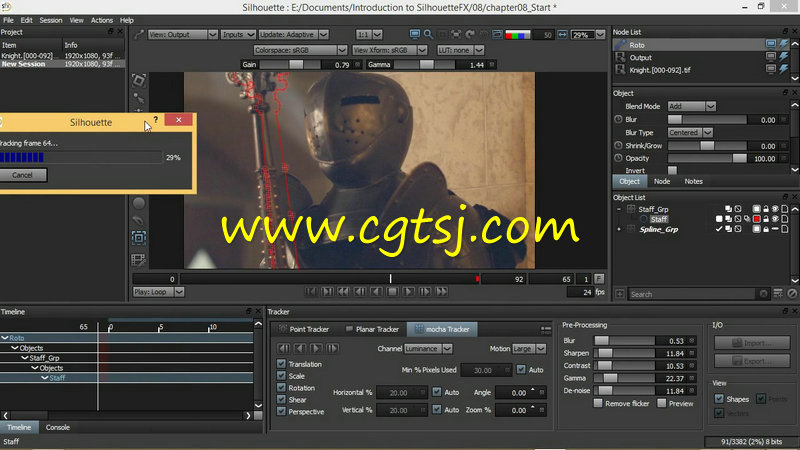Click the object list filter options icon

click(778, 294)
